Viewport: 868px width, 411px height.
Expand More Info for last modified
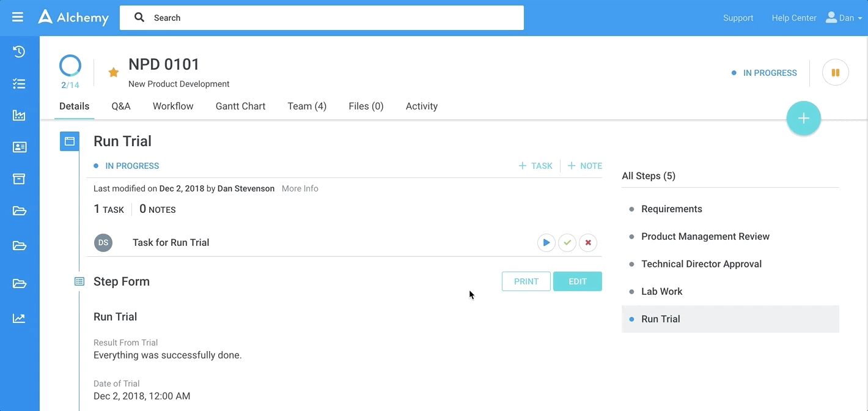point(300,188)
